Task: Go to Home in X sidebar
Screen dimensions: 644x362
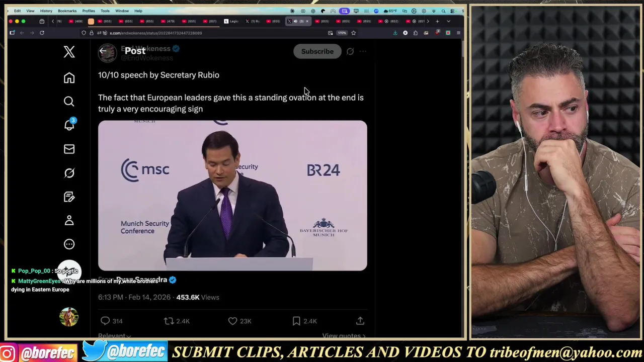Action: (x=69, y=78)
